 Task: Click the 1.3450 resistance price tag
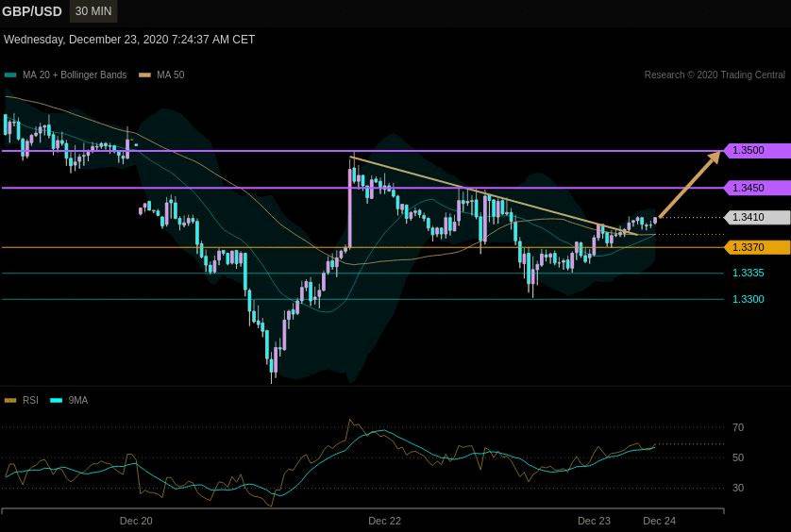point(757,188)
